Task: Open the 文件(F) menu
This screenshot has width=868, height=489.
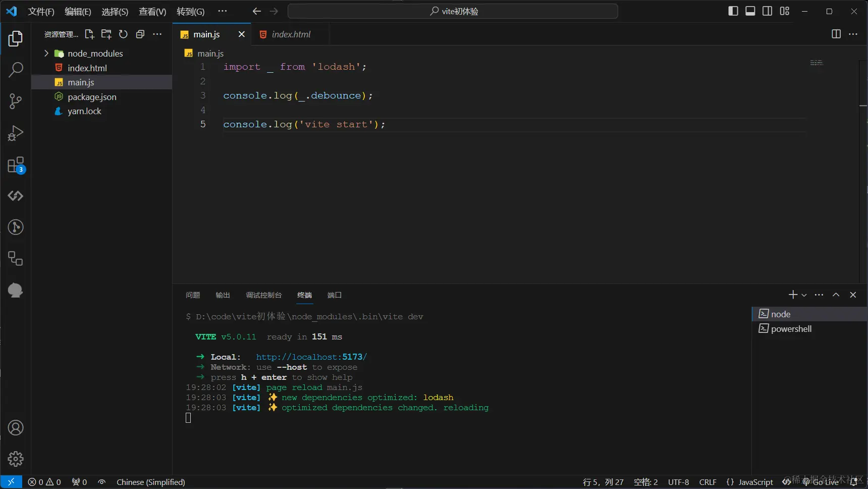Action: 41,11
